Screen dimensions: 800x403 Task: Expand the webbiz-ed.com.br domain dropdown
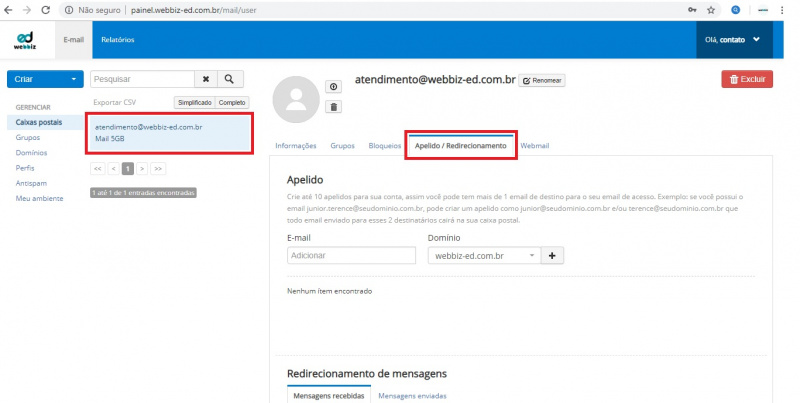pos(484,255)
